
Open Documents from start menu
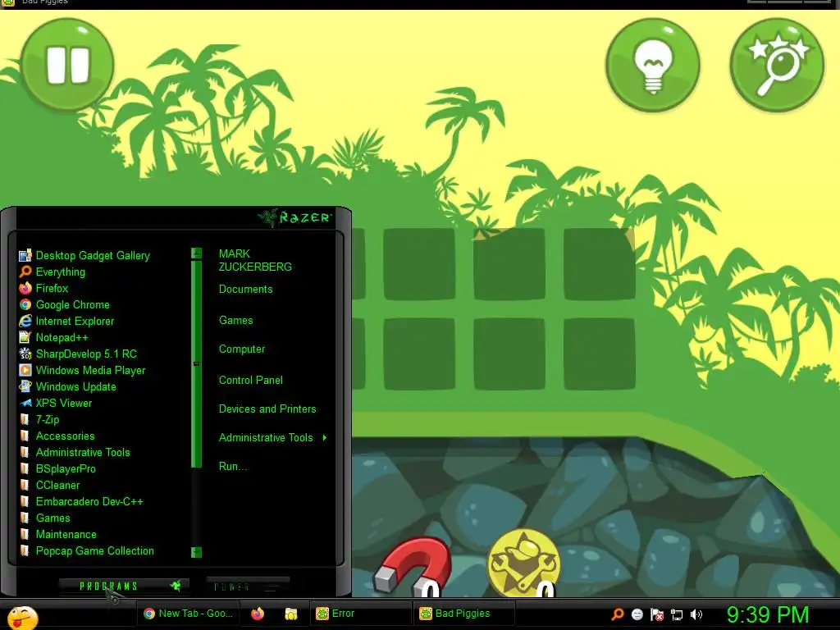(x=246, y=290)
